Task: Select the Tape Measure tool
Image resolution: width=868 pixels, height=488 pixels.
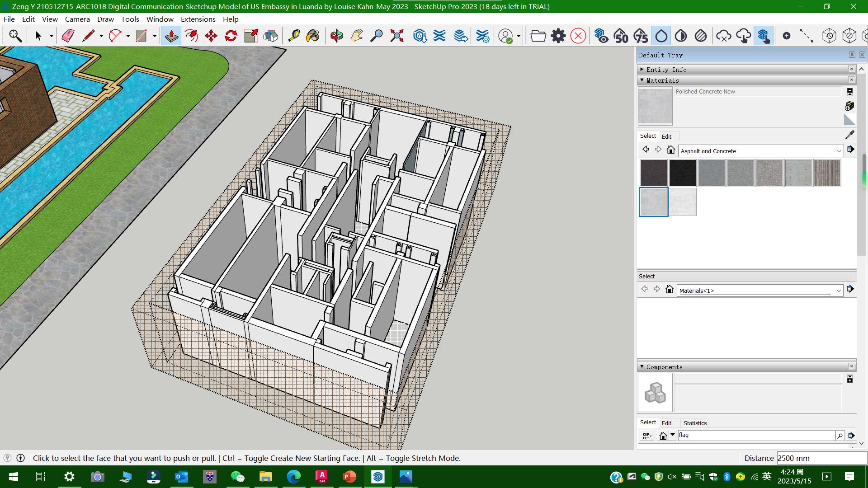Action: click(294, 36)
